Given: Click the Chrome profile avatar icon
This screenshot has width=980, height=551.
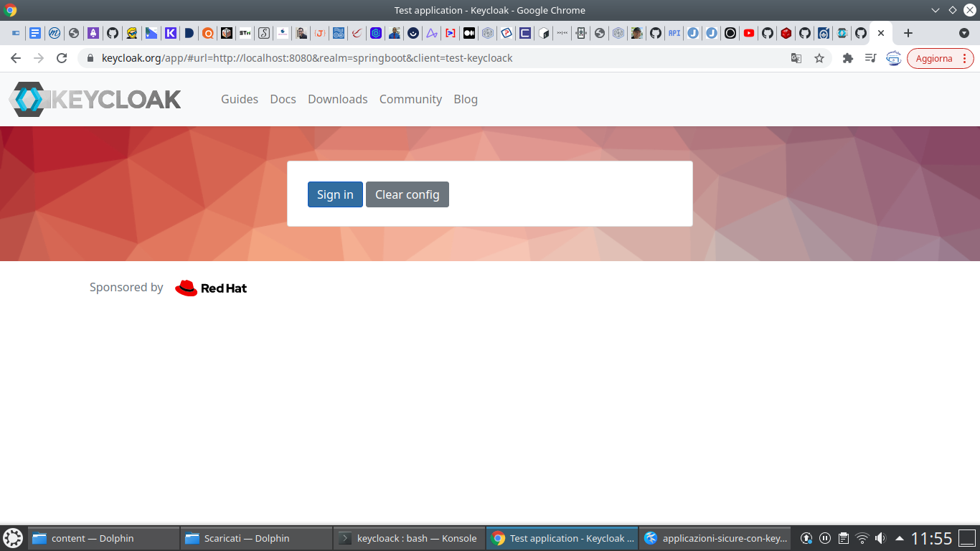Looking at the screenshot, I should click(894, 58).
